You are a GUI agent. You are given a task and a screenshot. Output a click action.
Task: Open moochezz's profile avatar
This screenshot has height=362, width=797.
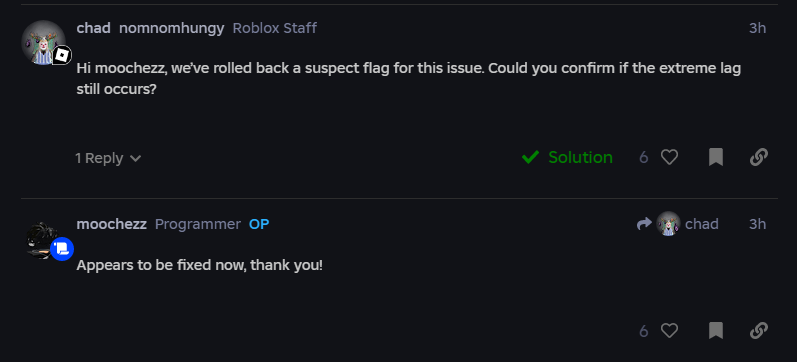pyautogui.click(x=43, y=242)
